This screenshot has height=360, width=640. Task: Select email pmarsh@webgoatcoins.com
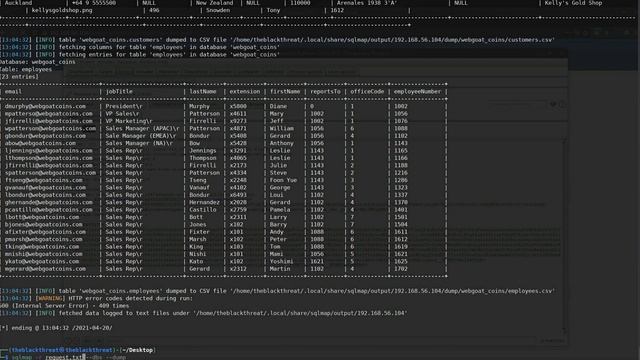coord(44,239)
